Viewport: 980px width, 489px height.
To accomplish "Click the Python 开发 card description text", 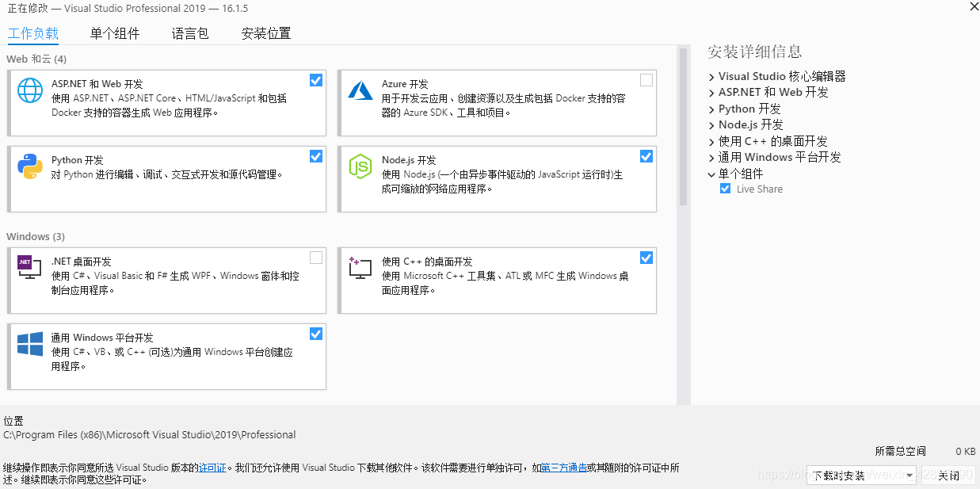I will [167, 174].
